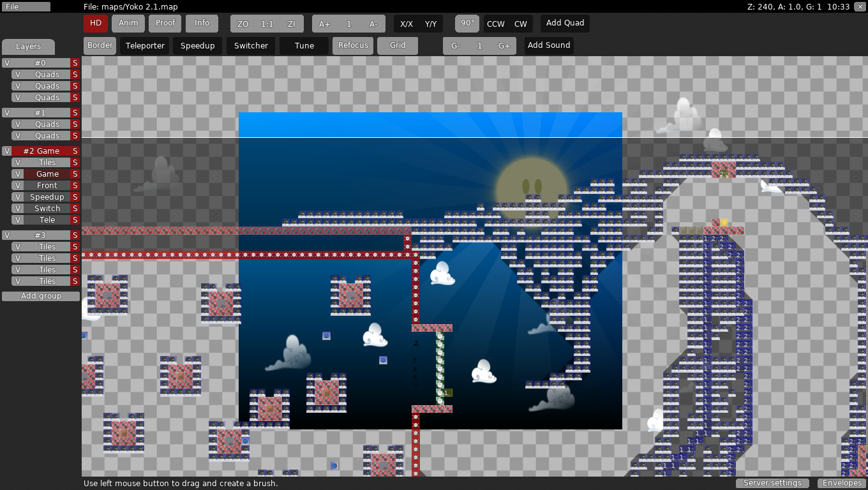The width and height of the screenshot is (868, 490).
Task: Toggle visibility of the Front layer
Action: pyautogui.click(x=18, y=185)
